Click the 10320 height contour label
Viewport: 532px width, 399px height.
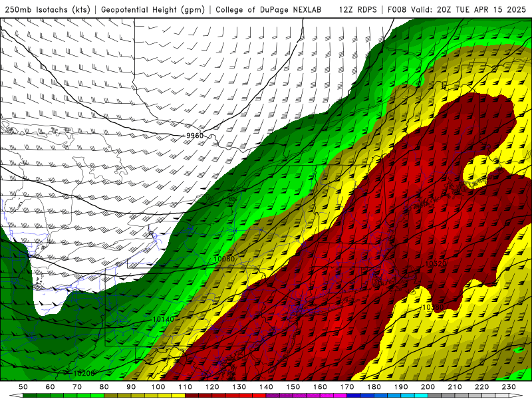pos(436,263)
